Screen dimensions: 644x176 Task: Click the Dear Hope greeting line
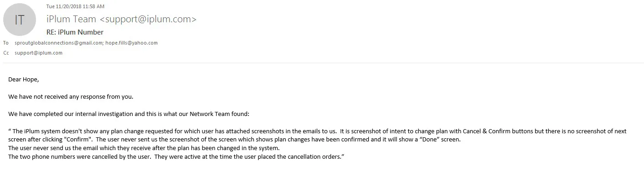pyautogui.click(x=24, y=80)
